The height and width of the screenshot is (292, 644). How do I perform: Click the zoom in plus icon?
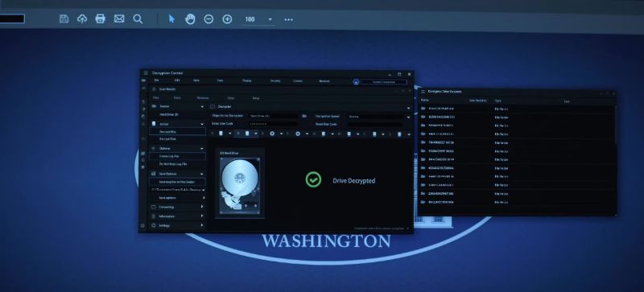click(227, 19)
